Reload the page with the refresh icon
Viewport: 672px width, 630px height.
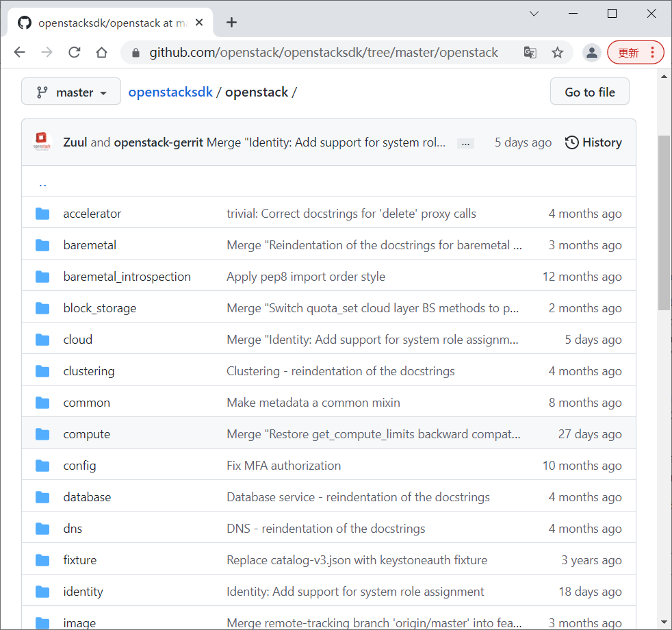point(75,52)
